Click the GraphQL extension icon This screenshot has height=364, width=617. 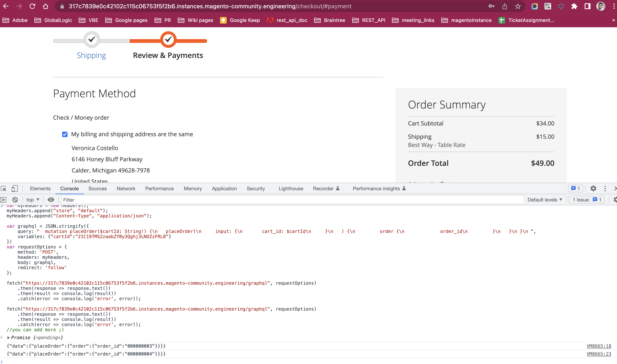click(561, 6)
